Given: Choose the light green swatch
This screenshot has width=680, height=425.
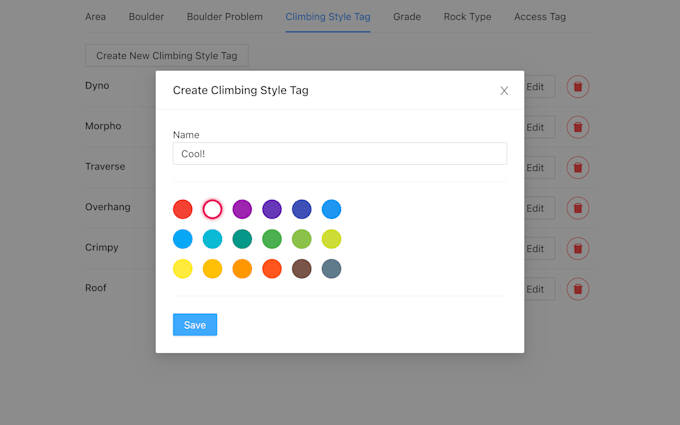Looking at the screenshot, I should click(x=302, y=239).
